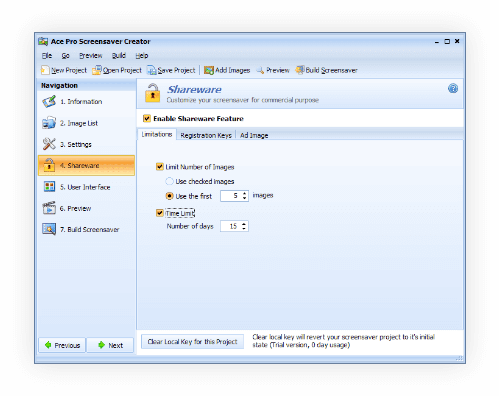Increase the first images count spinner

(245, 193)
